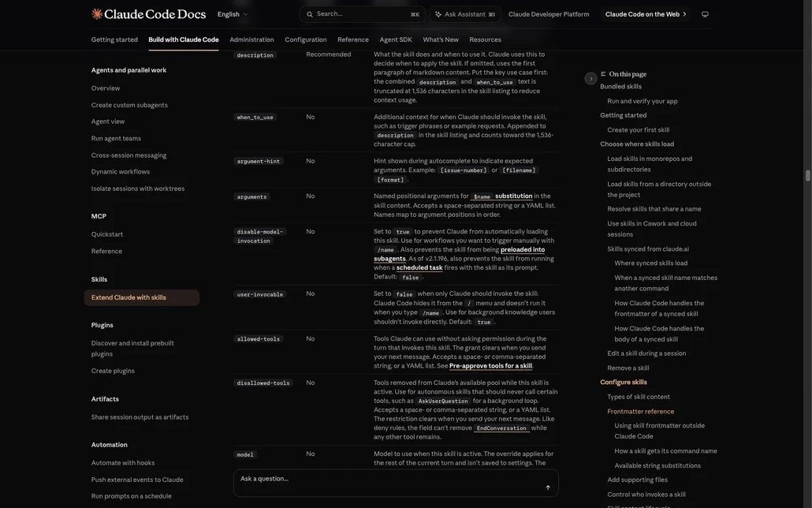Focus the Search field
812x508 pixels.
point(362,14)
